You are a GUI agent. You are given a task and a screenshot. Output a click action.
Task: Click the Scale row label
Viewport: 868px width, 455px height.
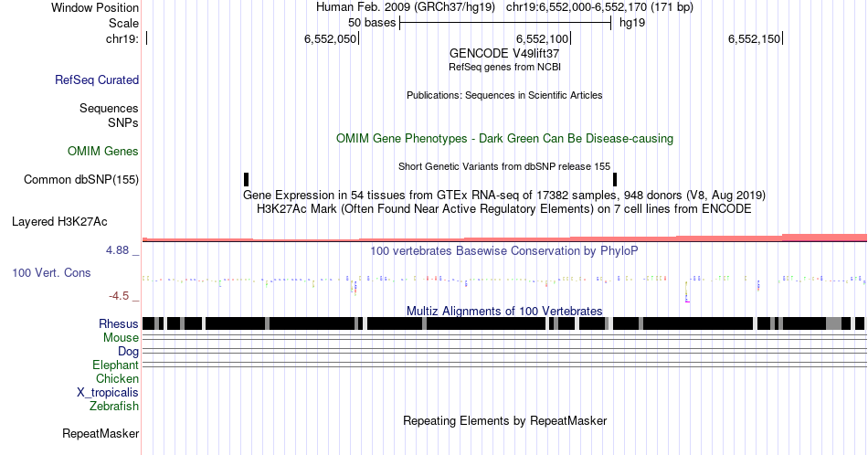(x=123, y=23)
